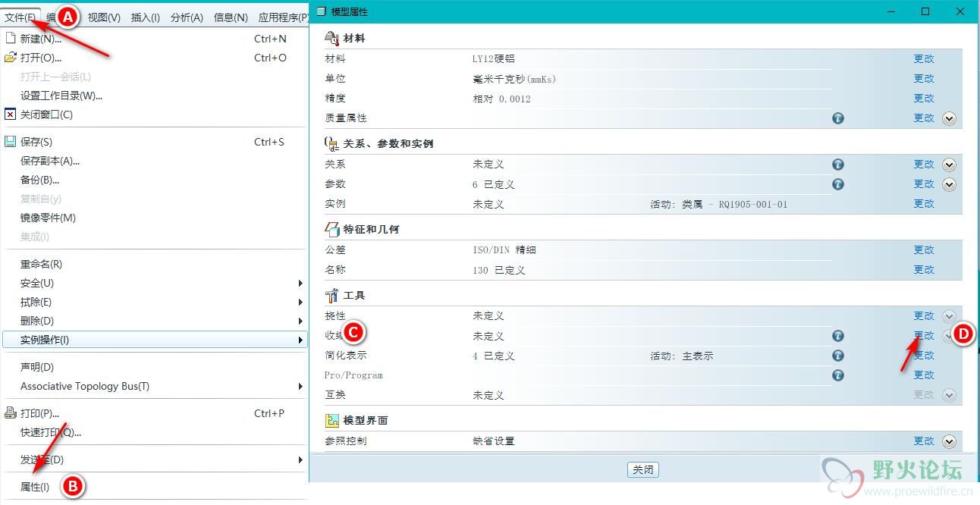Click the info icon in 关系 row
This screenshot has width=980, height=505.
coord(838,165)
